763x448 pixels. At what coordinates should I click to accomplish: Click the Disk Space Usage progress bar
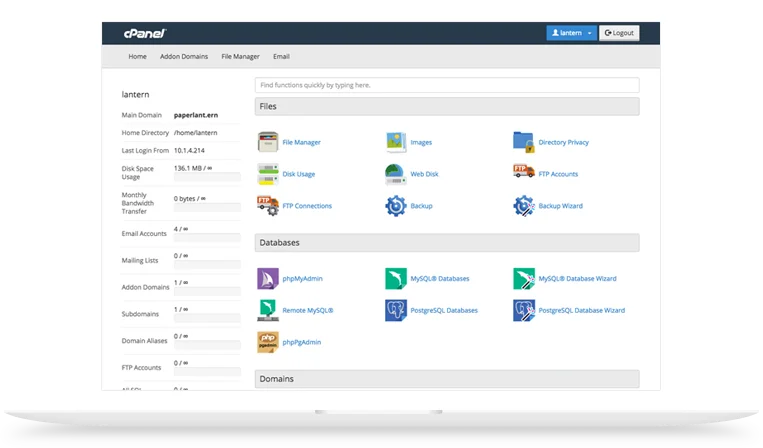(207, 177)
